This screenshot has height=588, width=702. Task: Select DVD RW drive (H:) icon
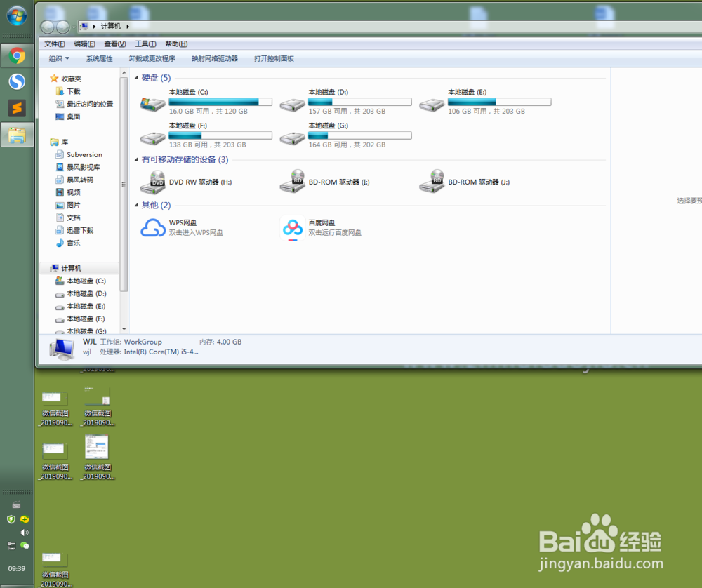(152, 182)
